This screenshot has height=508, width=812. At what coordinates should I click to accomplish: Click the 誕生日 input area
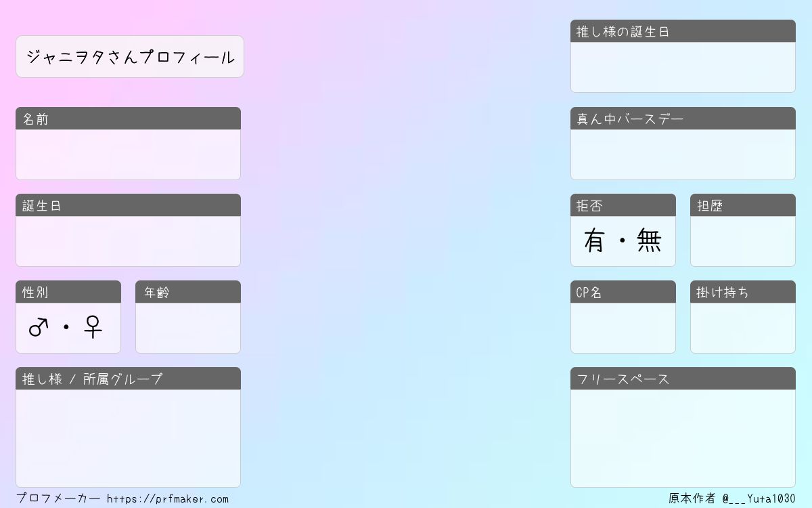(128, 241)
